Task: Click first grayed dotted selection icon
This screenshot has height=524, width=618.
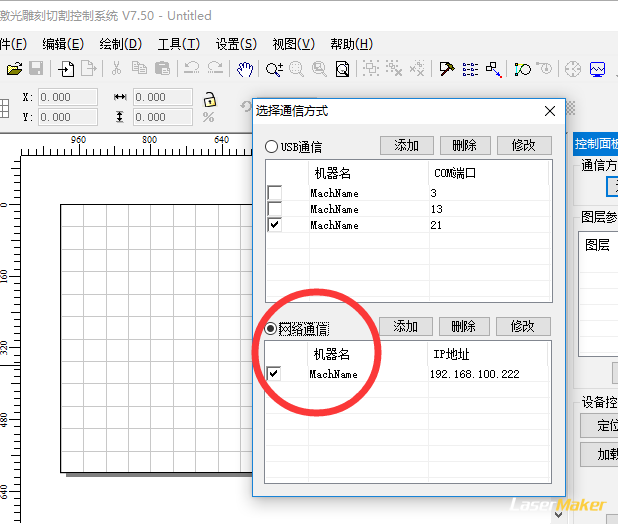Action: (370, 69)
